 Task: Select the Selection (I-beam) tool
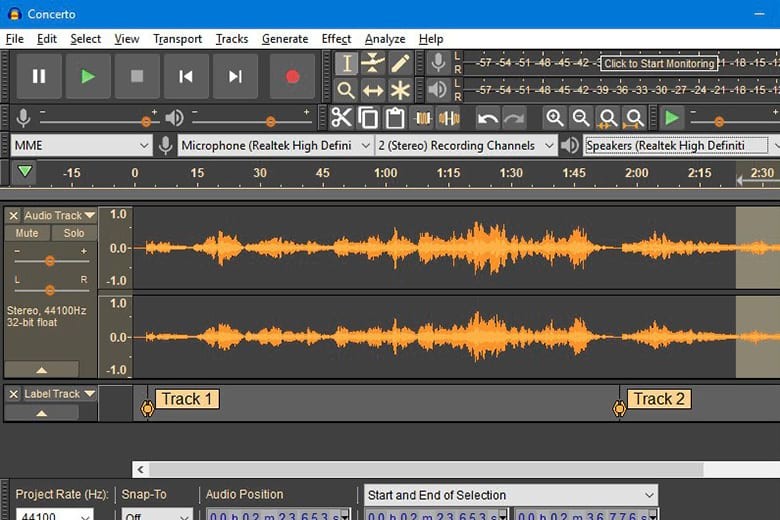(x=346, y=63)
